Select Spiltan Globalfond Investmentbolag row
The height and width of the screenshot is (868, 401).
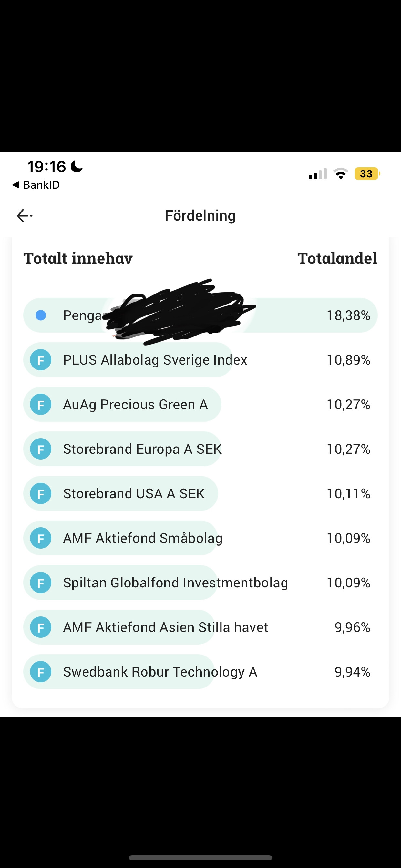(x=175, y=583)
